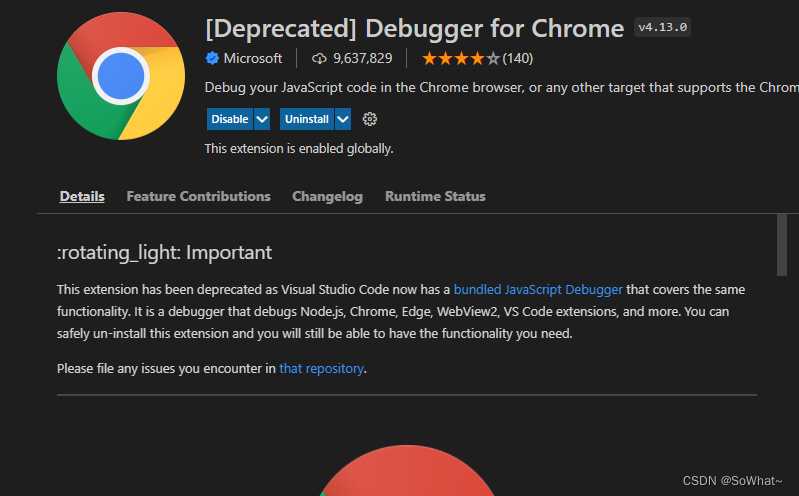The image size is (799, 496).
Task: Click the extension title '[Deprecated] Debugger for Chrome'
Action: [414, 29]
